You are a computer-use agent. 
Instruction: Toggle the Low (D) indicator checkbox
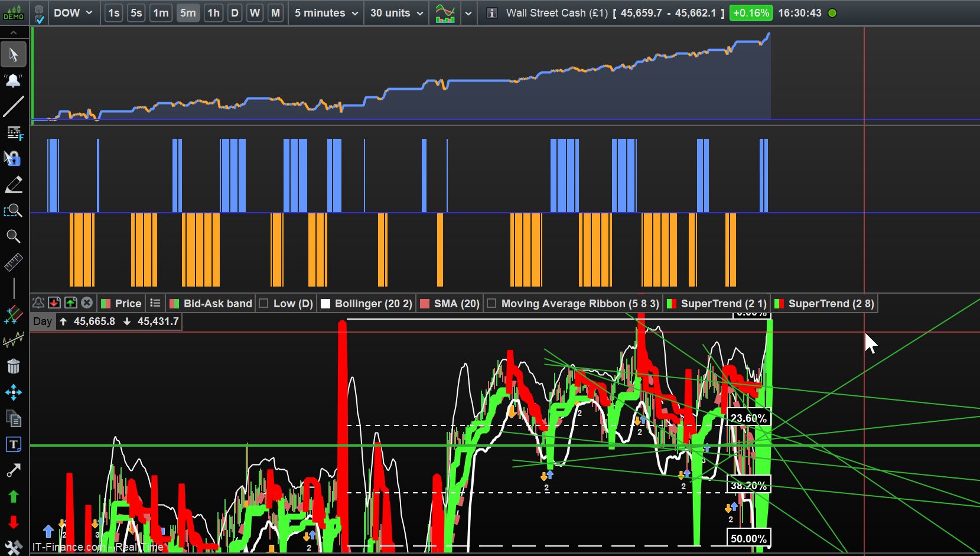tap(264, 304)
